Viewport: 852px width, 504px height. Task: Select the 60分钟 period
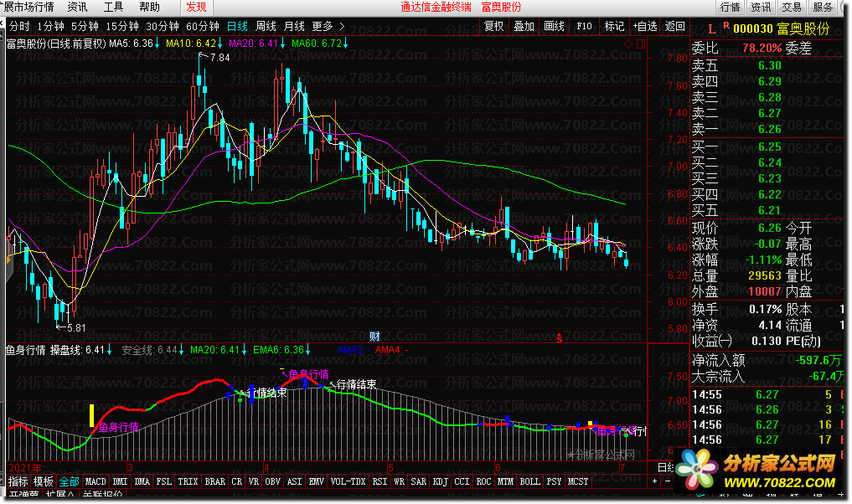(x=203, y=26)
